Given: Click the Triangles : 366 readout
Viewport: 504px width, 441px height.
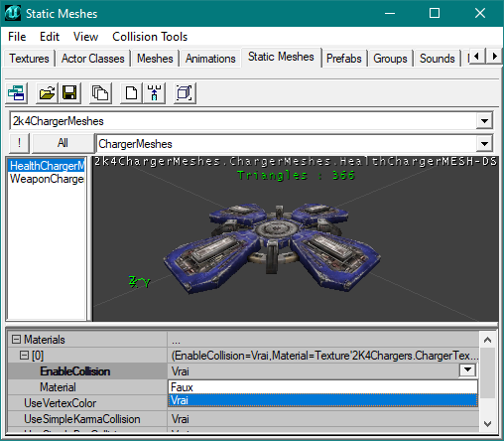Looking at the screenshot, I should 296,175.
